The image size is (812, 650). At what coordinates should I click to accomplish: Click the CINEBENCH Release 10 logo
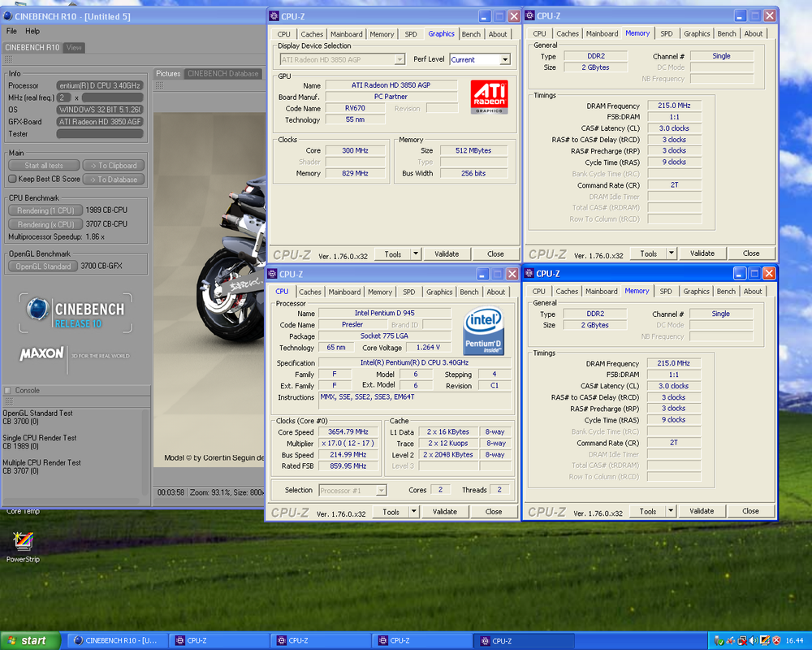pyautogui.click(x=76, y=314)
